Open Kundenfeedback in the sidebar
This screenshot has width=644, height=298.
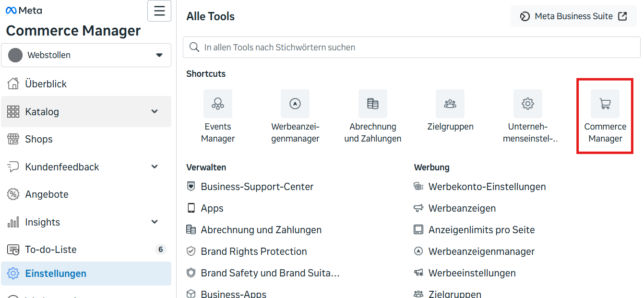pyautogui.click(x=86, y=167)
